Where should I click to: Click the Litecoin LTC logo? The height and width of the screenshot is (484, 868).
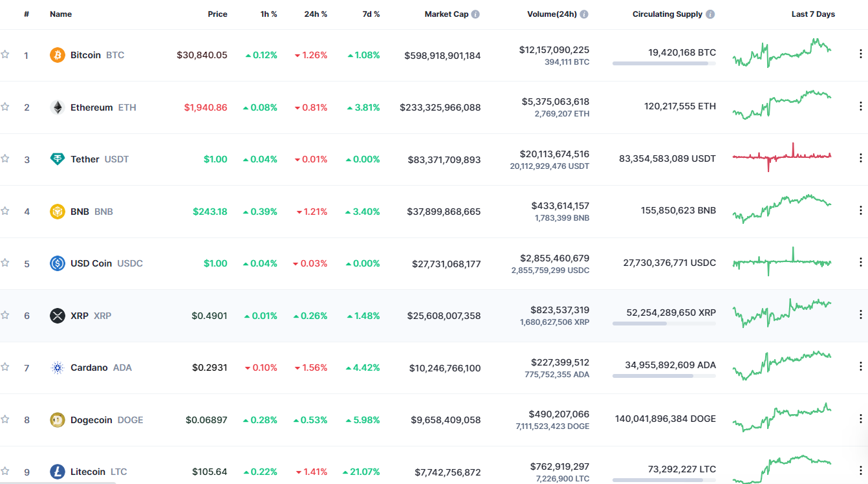(58, 472)
